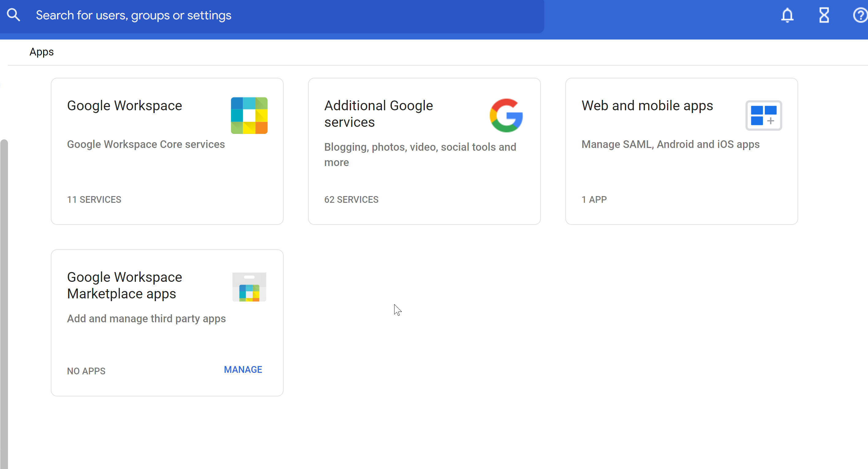Screen dimensions: 868x469
Task: Click the Web and mobile apps icon
Action: pyautogui.click(x=764, y=115)
